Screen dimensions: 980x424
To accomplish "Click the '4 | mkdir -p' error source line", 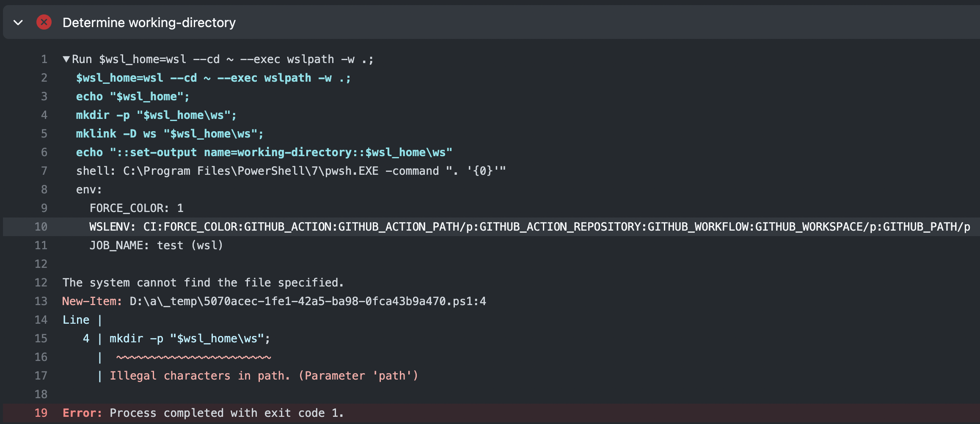I will tap(176, 339).
